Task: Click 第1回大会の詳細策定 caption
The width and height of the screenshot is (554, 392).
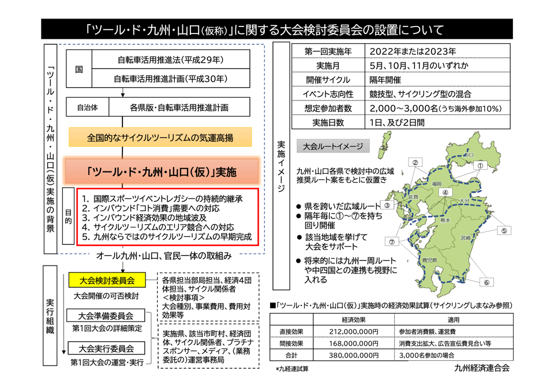Action: tap(107, 328)
